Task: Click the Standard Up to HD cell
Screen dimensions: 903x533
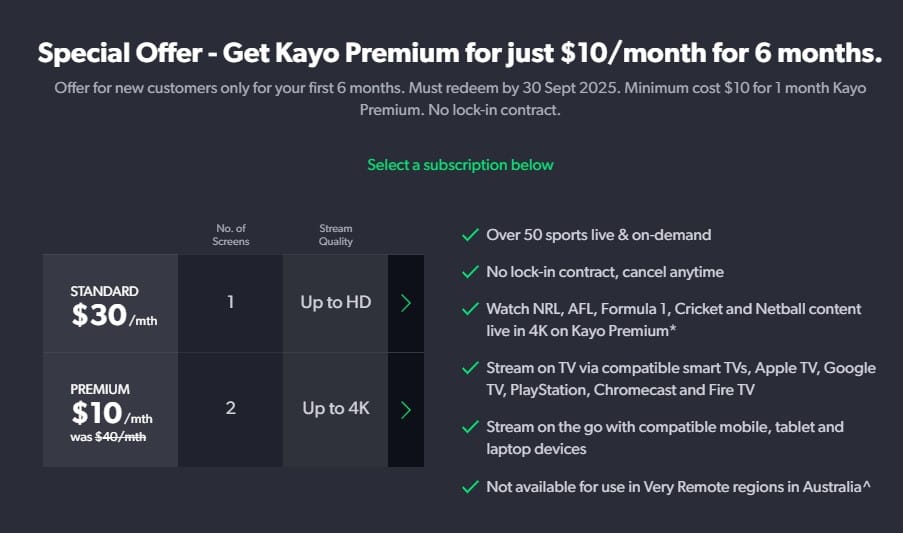Action: pyautogui.click(x=336, y=303)
